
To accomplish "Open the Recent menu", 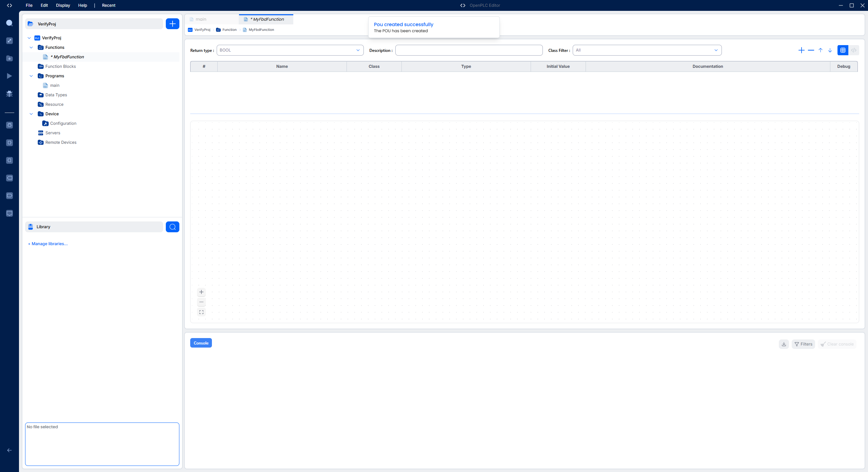I will pos(108,5).
